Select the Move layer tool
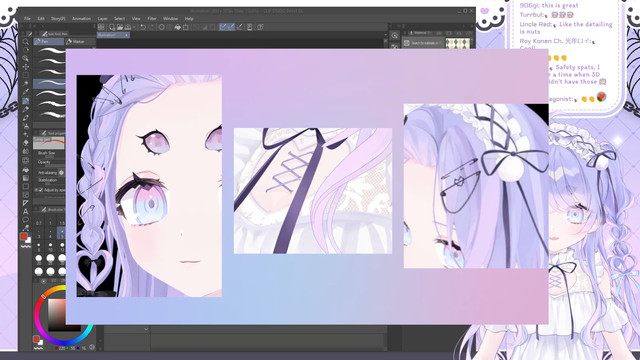The height and width of the screenshot is (360, 640). (26, 67)
